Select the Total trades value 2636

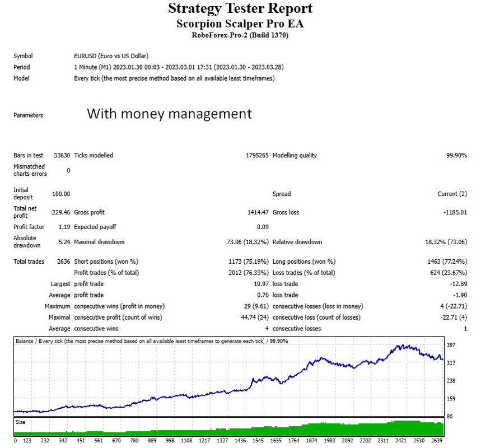pos(63,262)
